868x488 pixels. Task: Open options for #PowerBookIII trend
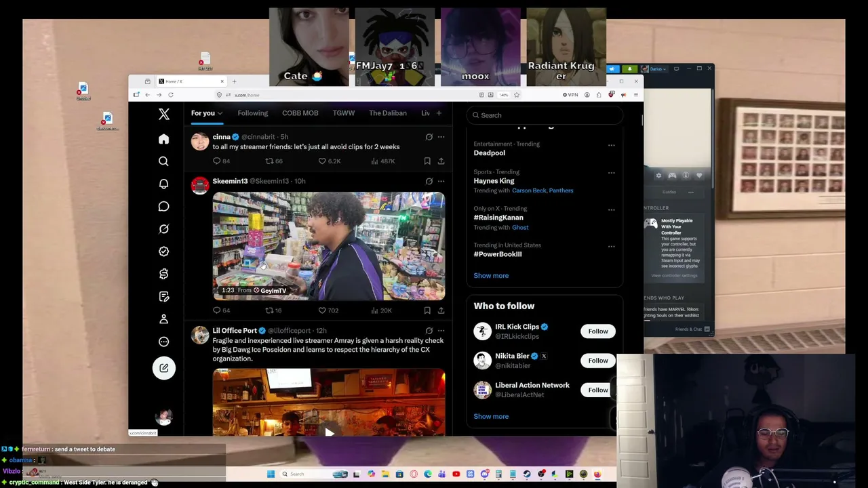(611, 246)
